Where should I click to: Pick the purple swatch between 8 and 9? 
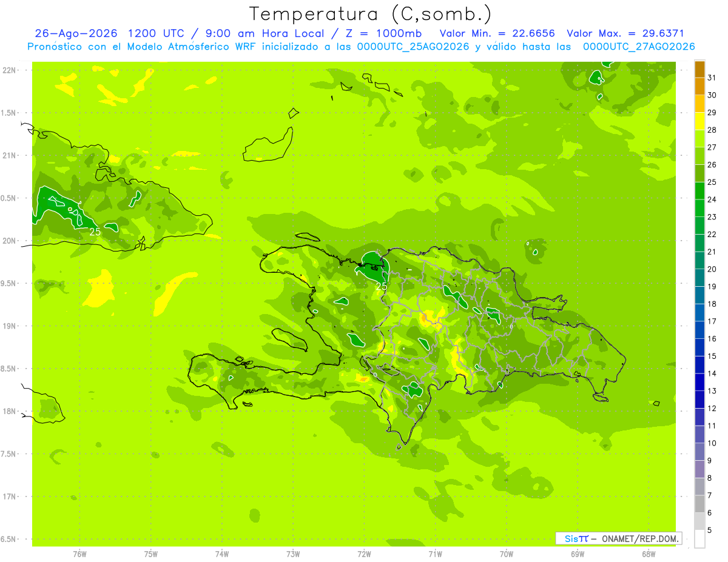[x=699, y=469]
